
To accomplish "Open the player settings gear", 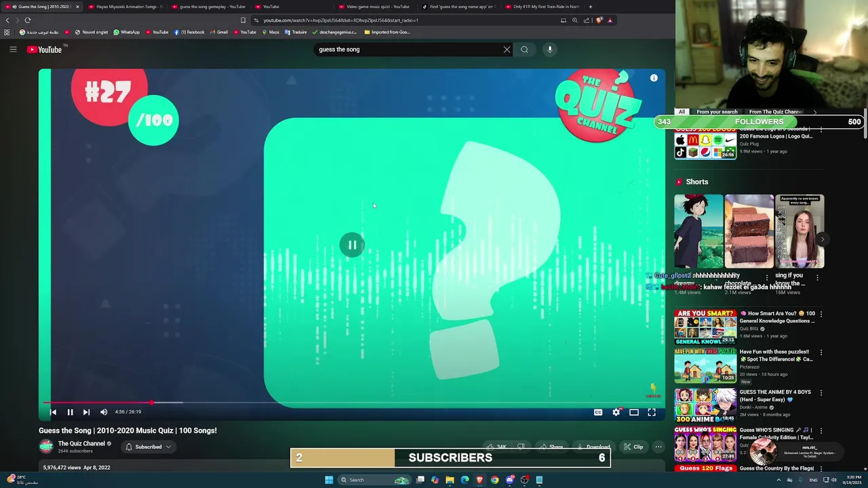I will (616, 412).
